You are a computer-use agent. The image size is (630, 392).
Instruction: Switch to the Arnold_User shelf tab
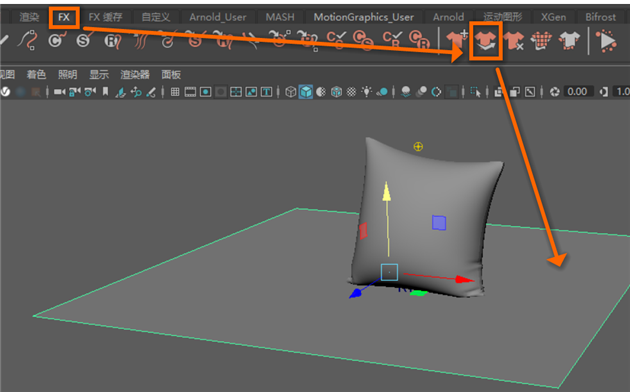click(x=218, y=17)
